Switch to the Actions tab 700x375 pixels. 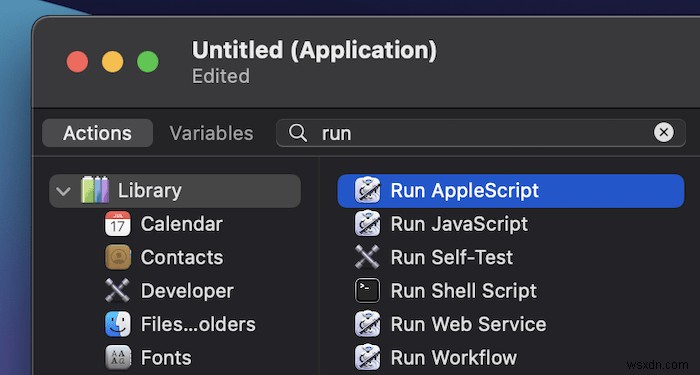click(97, 133)
